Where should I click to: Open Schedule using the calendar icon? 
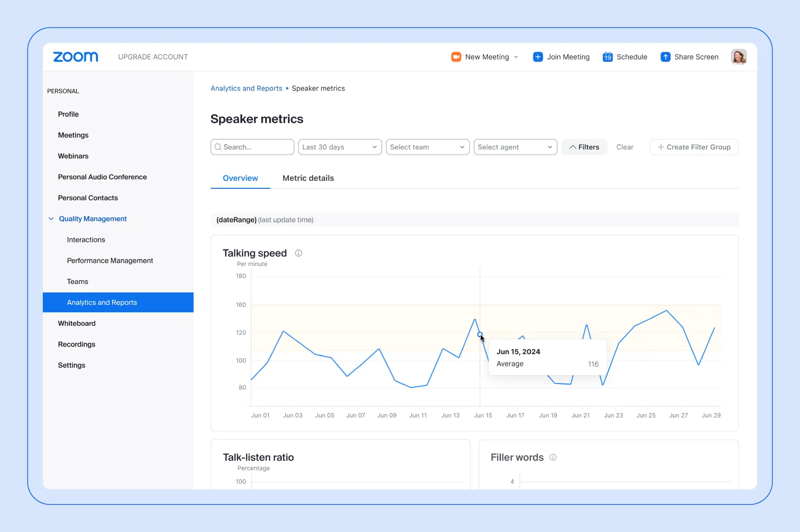pyautogui.click(x=607, y=57)
